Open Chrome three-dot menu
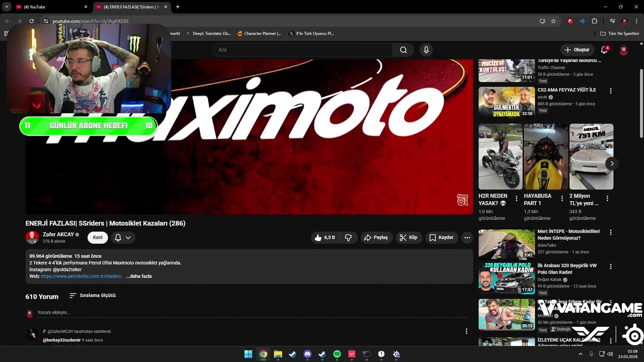 [636, 21]
